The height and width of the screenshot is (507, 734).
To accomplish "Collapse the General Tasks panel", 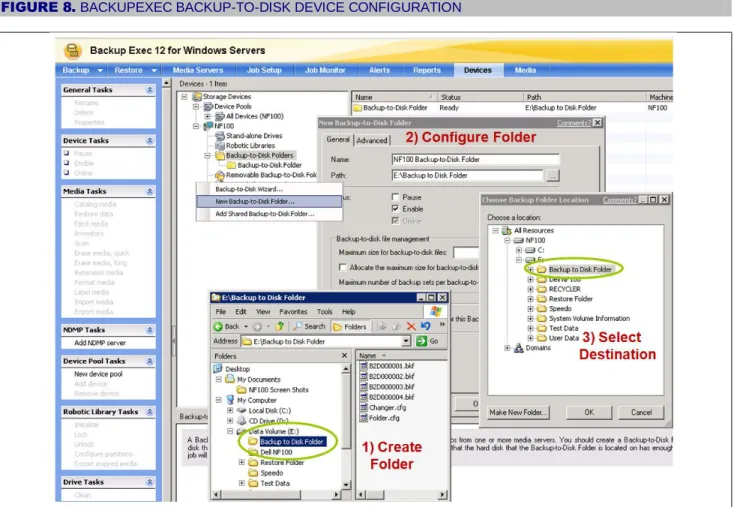I will tap(150, 90).
